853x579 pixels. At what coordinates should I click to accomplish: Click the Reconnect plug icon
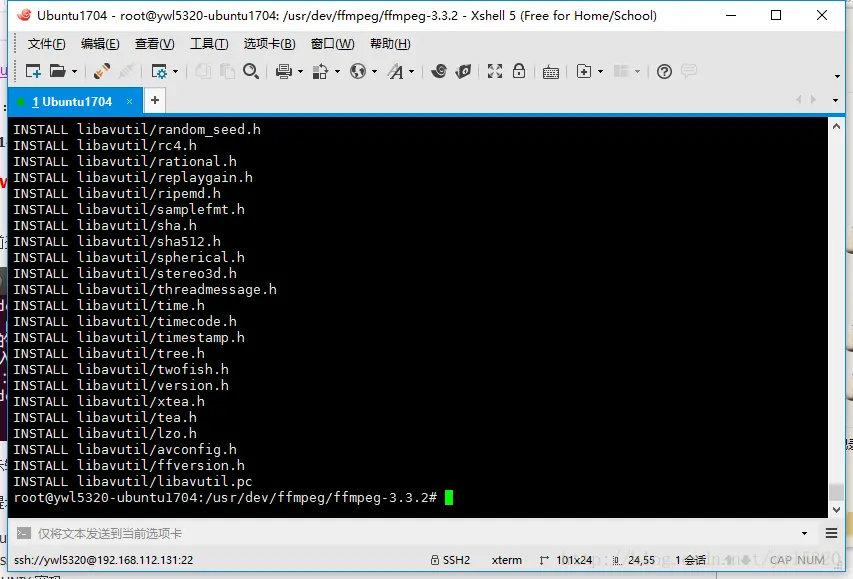click(102, 71)
